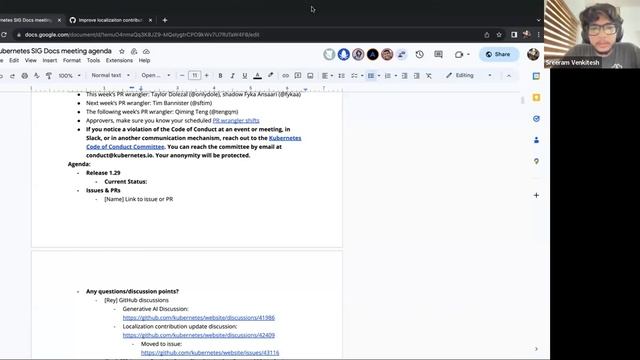Open the highlight color pen tool
Viewport: 640px width, 360px height.
point(270,76)
